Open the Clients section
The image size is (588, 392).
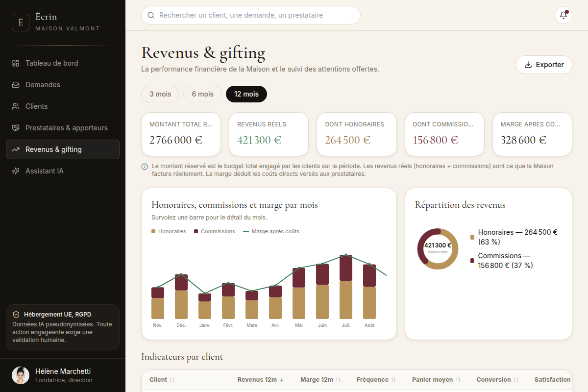(63, 106)
